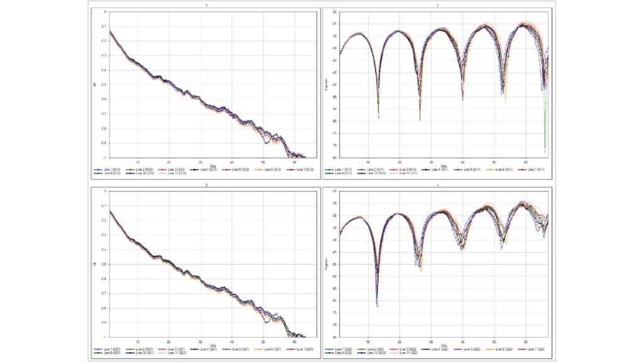Toggle visibility of Line 8 (S11) trace
644x362 pixels.
(330, 172)
